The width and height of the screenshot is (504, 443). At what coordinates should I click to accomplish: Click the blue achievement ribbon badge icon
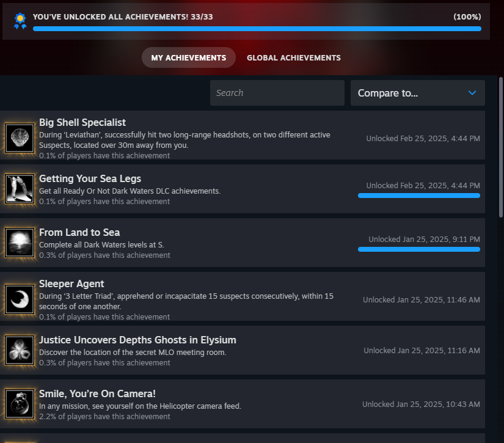pyautogui.click(x=20, y=21)
